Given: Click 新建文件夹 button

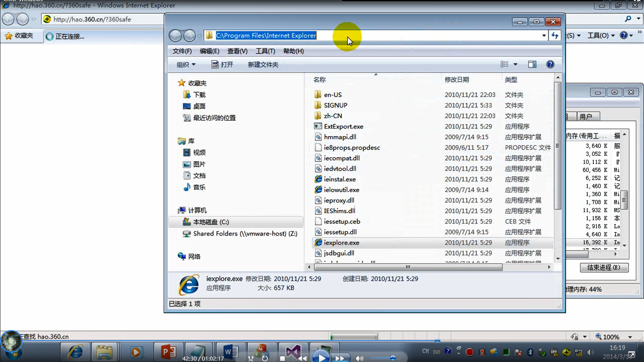Looking at the screenshot, I should tap(263, 65).
